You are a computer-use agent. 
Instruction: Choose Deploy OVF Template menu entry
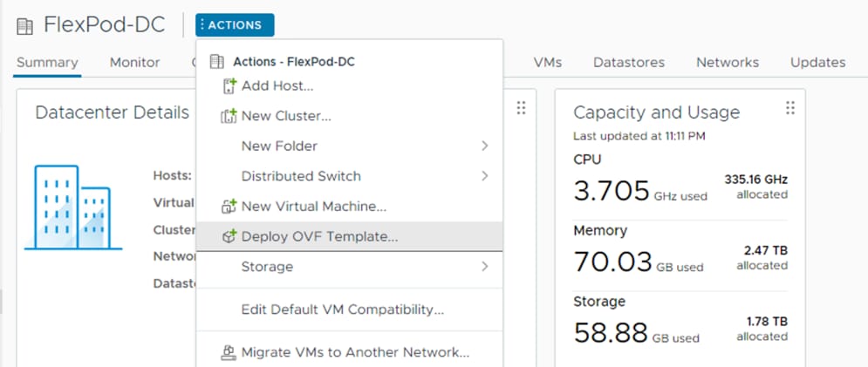319,236
